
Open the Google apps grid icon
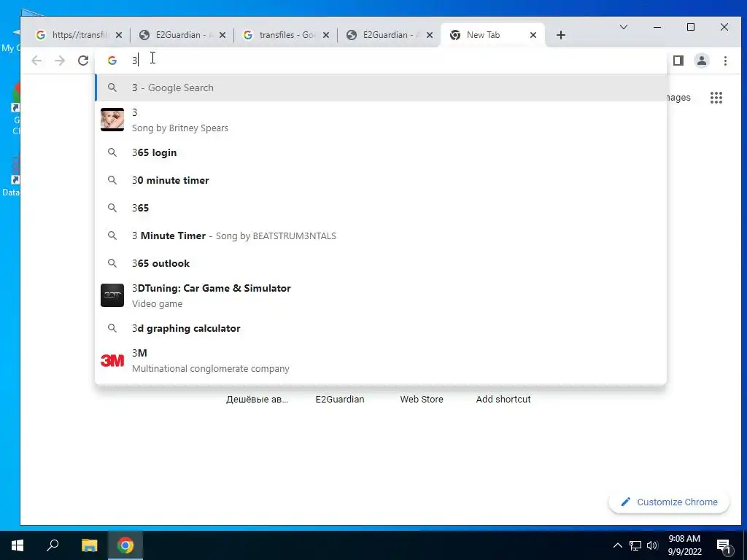[x=716, y=98]
